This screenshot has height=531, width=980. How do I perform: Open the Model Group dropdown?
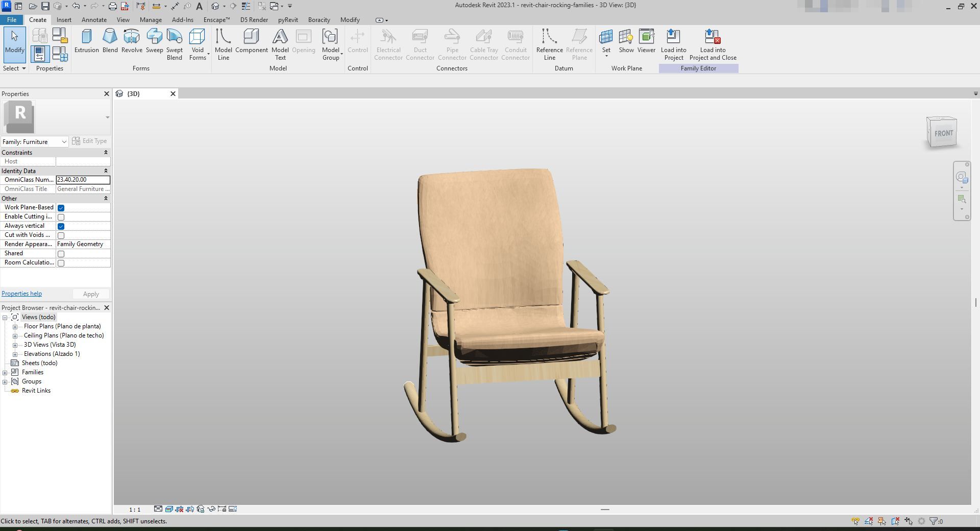pos(331,44)
